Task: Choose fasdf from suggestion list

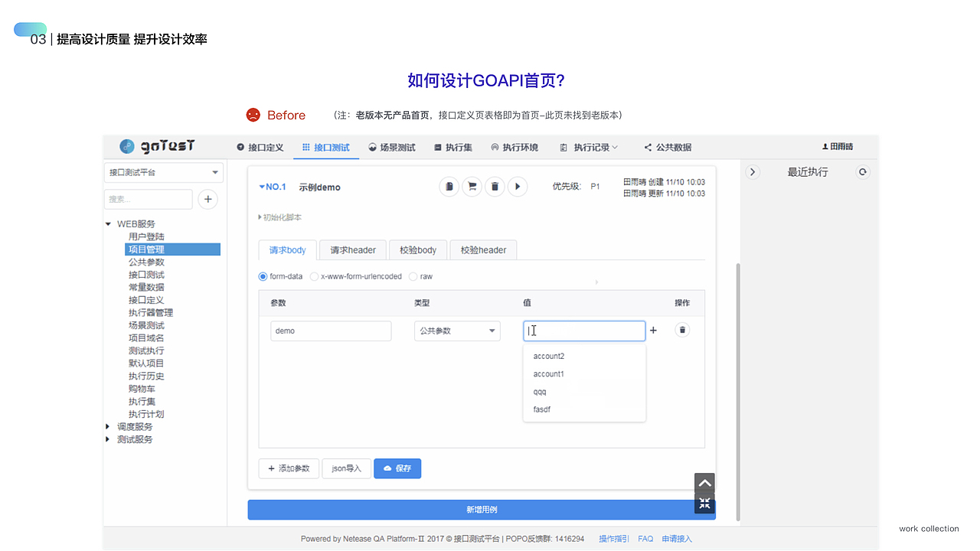Action: click(x=584, y=409)
